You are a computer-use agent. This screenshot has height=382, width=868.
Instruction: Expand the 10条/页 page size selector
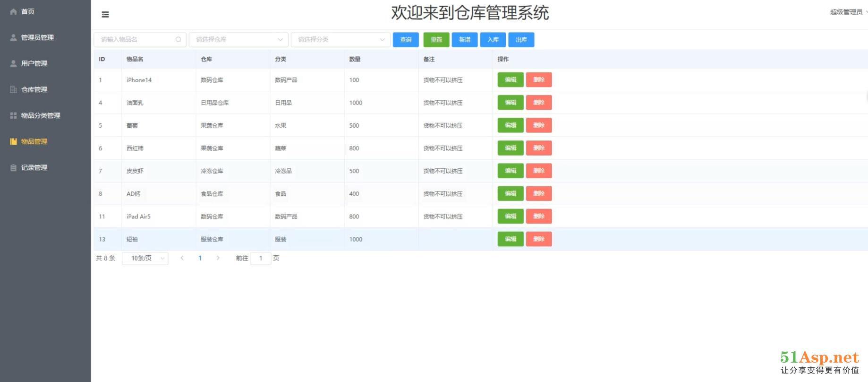145,258
